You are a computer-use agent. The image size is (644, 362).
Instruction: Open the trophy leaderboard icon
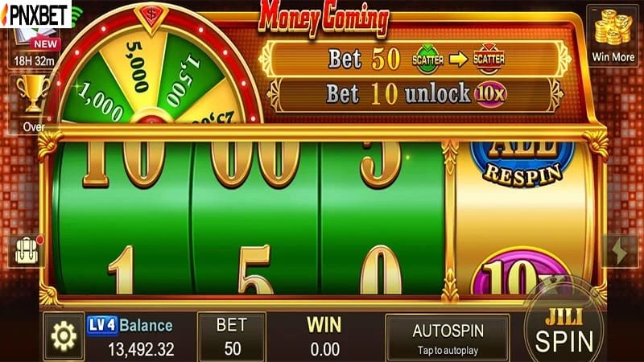32,93
